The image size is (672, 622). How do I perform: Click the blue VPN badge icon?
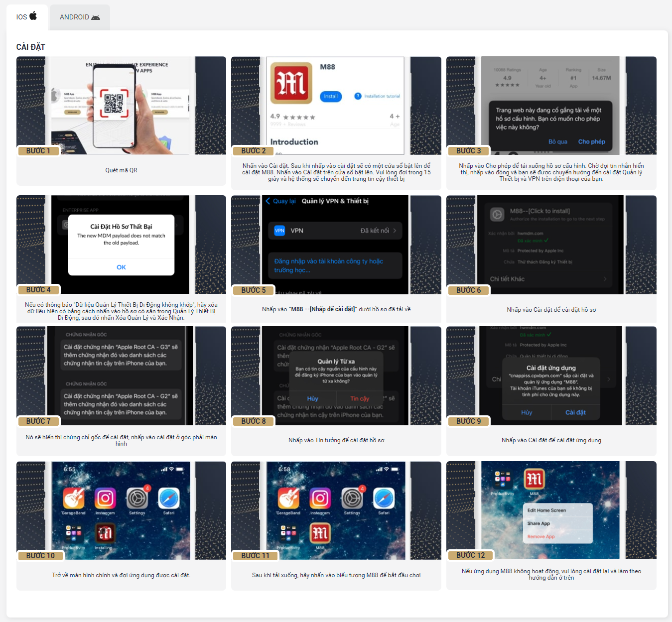pos(279,231)
